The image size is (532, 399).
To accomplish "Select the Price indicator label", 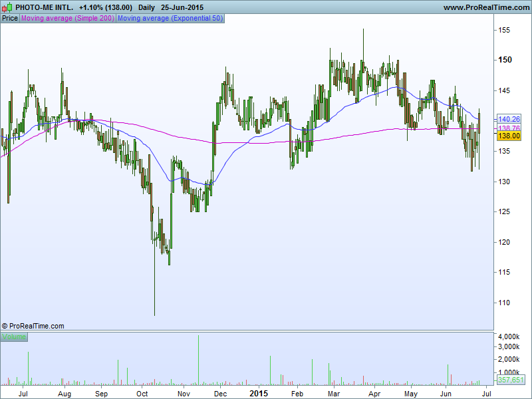I will (x=10, y=18).
